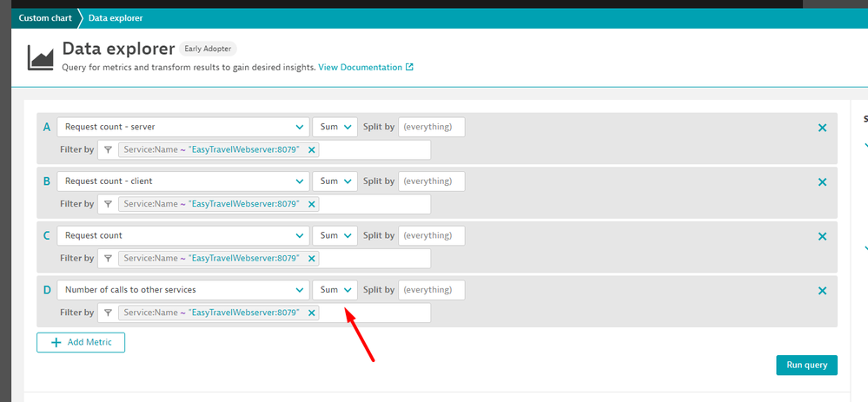
Task: Remove filter tag X in row C
Action: point(312,259)
